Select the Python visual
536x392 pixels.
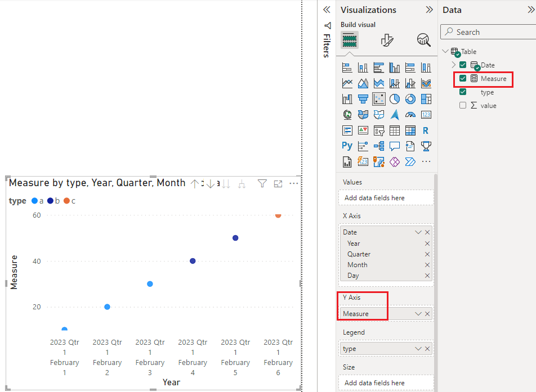tap(347, 146)
